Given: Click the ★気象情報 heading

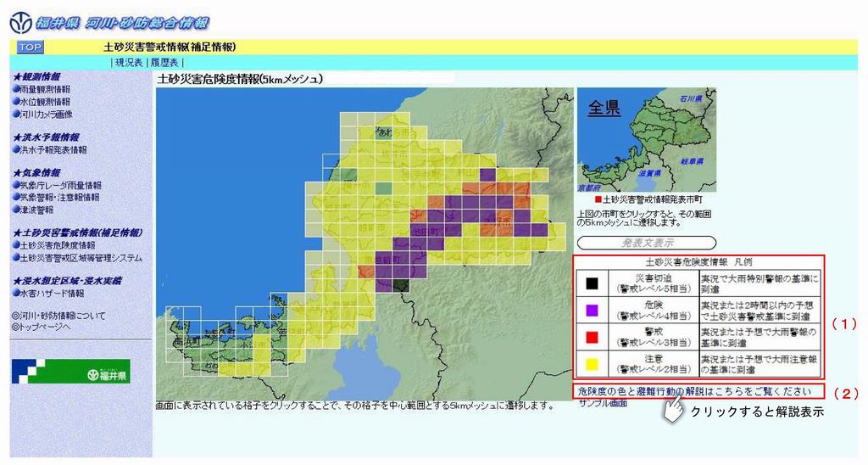Looking at the screenshot, I should (x=36, y=172).
